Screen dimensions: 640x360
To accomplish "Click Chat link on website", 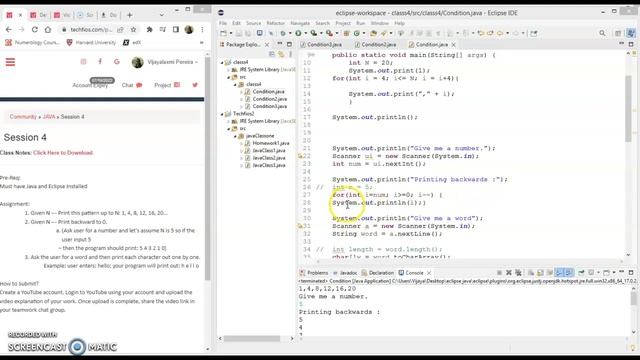I will (x=132, y=85).
